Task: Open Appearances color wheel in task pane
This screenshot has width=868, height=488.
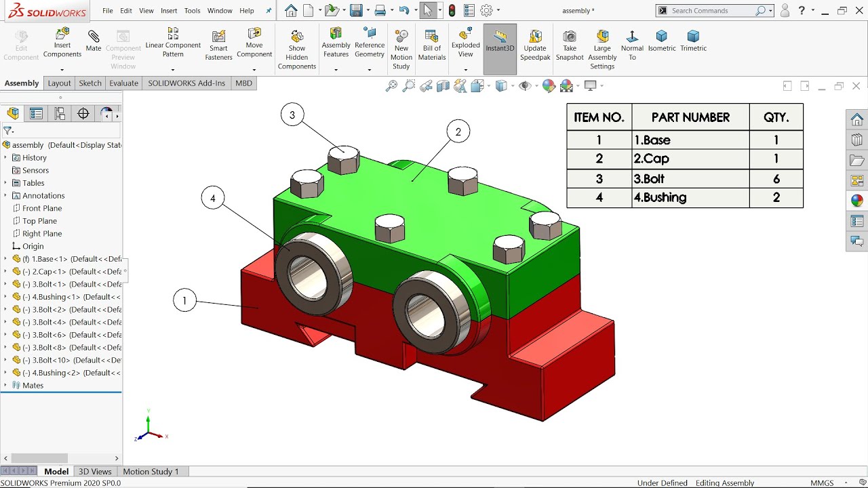Action: [857, 201]
